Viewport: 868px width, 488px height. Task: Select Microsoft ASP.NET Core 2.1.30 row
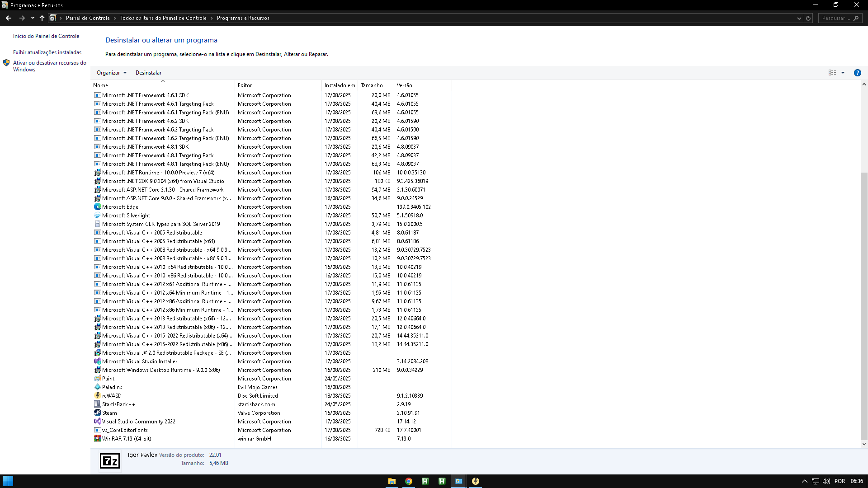(x=271, y=189)
